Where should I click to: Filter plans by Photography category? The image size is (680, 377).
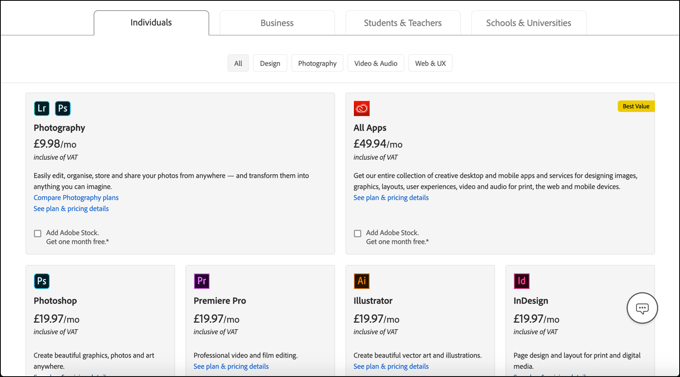317,63
